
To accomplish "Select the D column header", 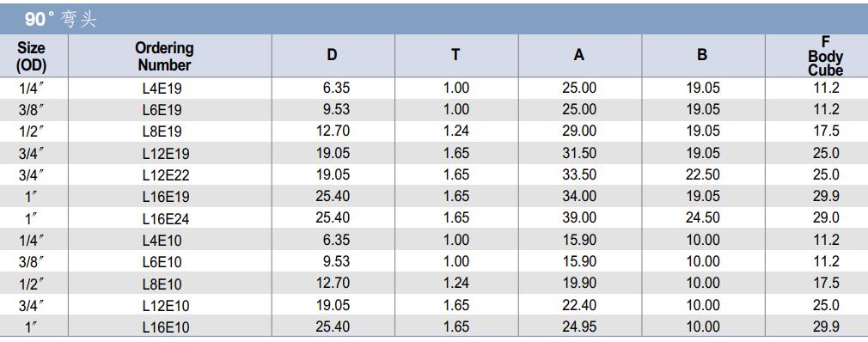I will tap(332, 55).
